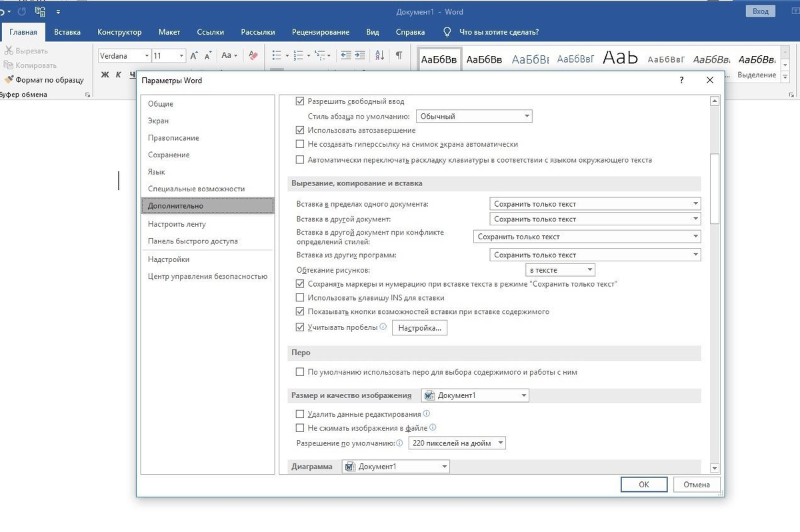Viewport: 800px width, 532px height.
Task: Click the redo arrow in quick access toolbar
Action: [x=22, y=11]
